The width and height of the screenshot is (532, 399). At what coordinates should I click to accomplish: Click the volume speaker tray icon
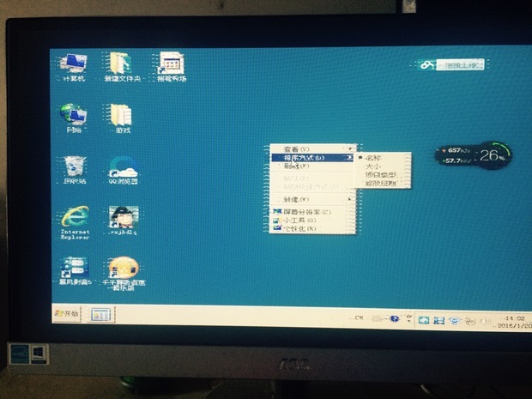tap(486, 321)
